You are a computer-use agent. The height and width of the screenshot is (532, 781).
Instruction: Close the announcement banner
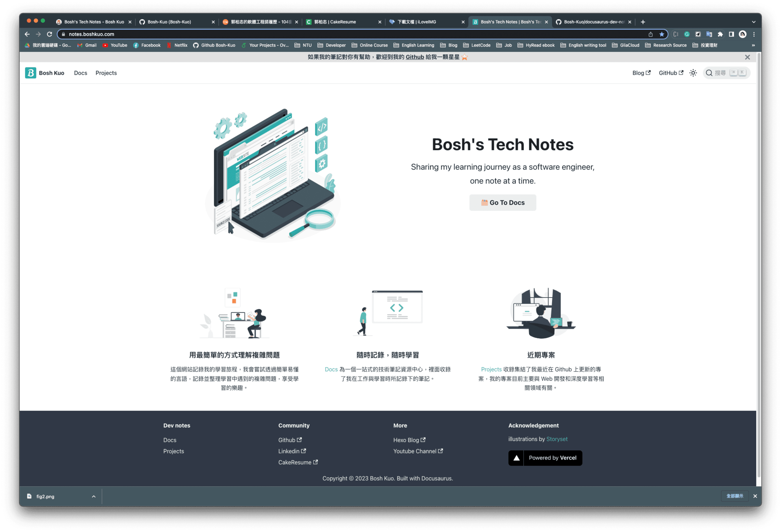click(747, 57)
